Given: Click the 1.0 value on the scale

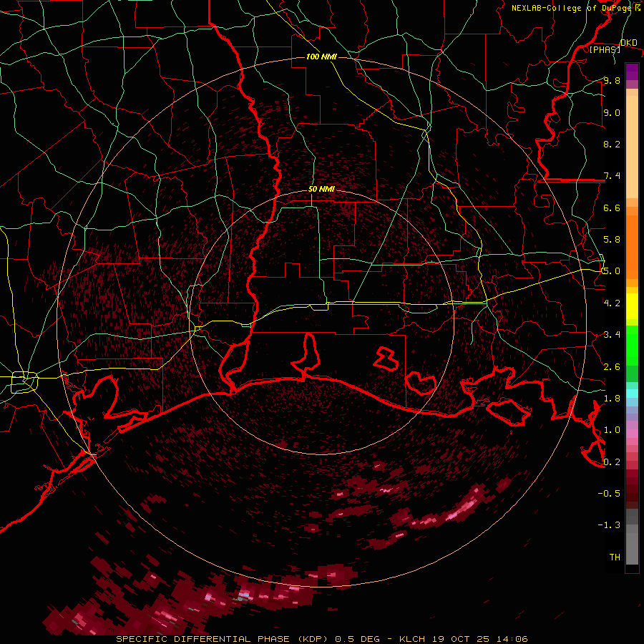Looking at the screenshot, I should tap(612, 430).
